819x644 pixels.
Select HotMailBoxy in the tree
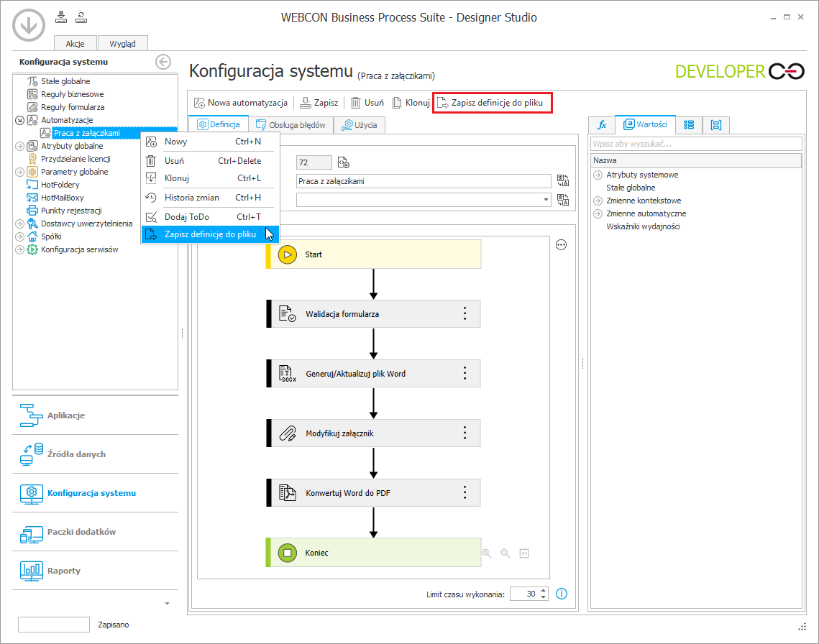click(x=62, y=198)
